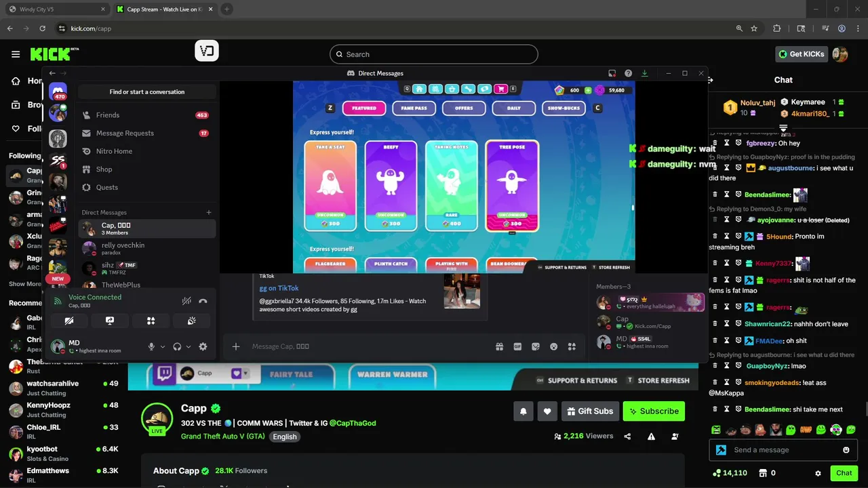Open a new browser tab
This screenshot has width=868, height=488.
tap(226, 9)
